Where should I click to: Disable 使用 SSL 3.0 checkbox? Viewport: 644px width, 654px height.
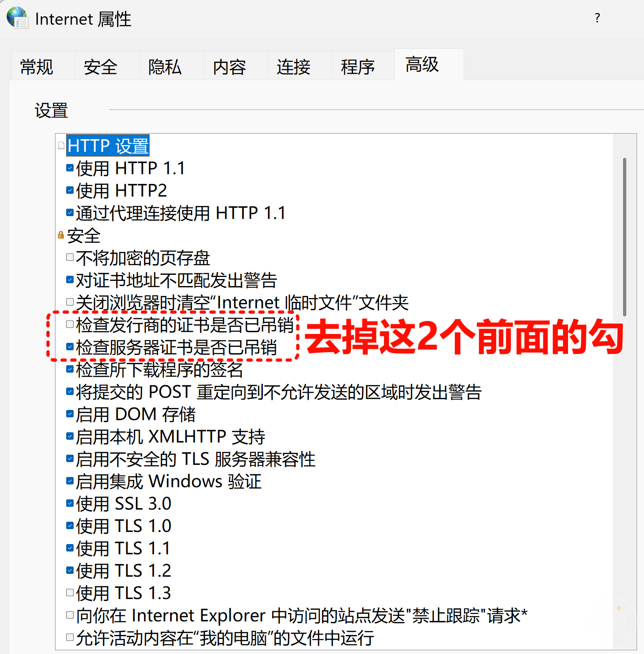(x=70, y=503)
